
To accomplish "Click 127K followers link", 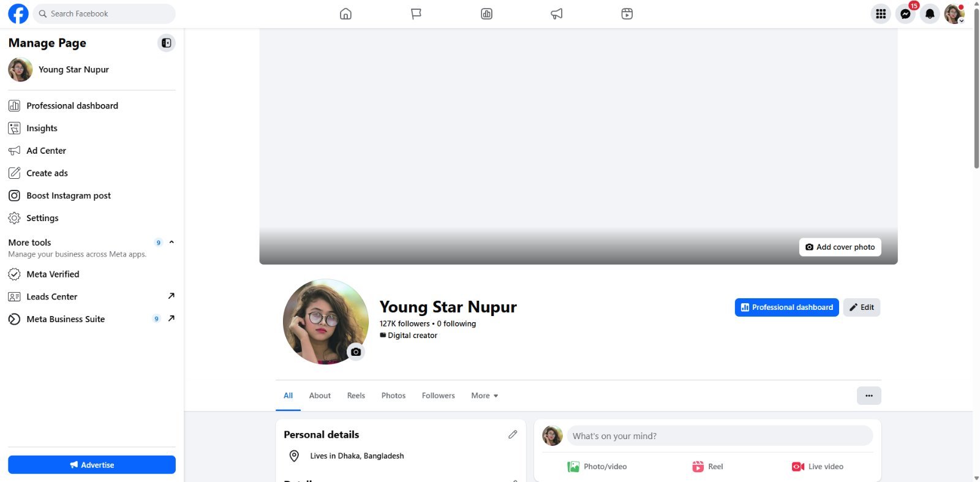I will pyautogui.click(x=404, y=323).
